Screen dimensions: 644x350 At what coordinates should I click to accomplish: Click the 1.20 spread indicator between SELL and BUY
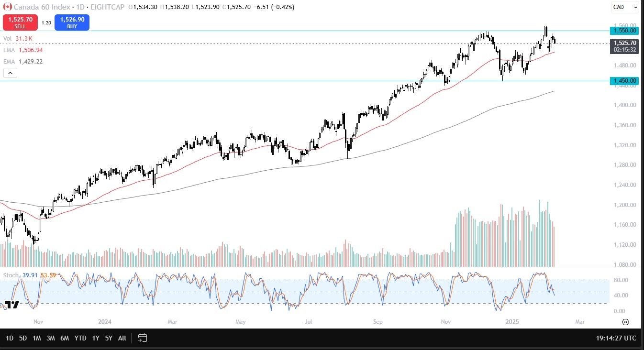(x=46, y=22)
